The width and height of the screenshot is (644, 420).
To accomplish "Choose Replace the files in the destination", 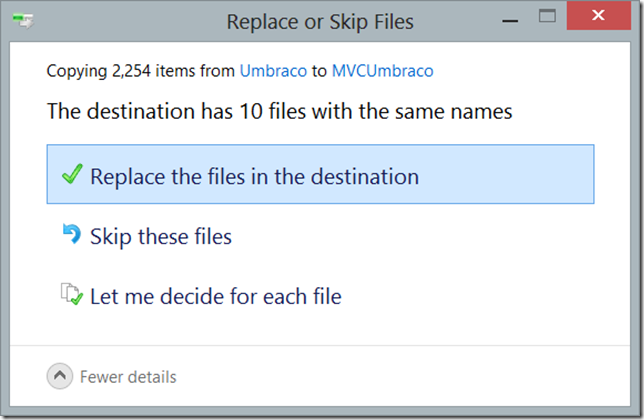I will coord(320,174).
